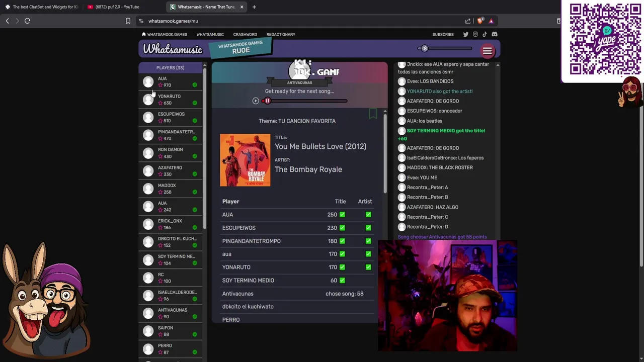Bookmark the current song with the bookmark icon
Screen dimensions: 644x362
point(373,114)
